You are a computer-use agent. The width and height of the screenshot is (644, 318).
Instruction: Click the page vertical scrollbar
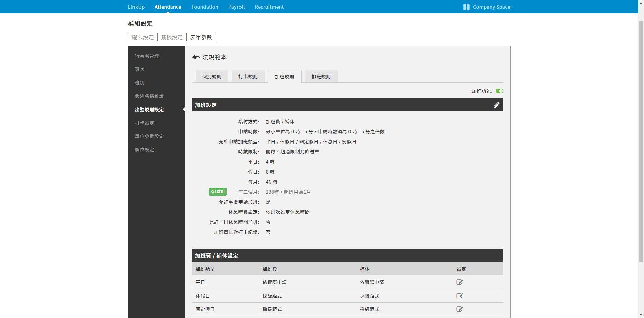641,141
